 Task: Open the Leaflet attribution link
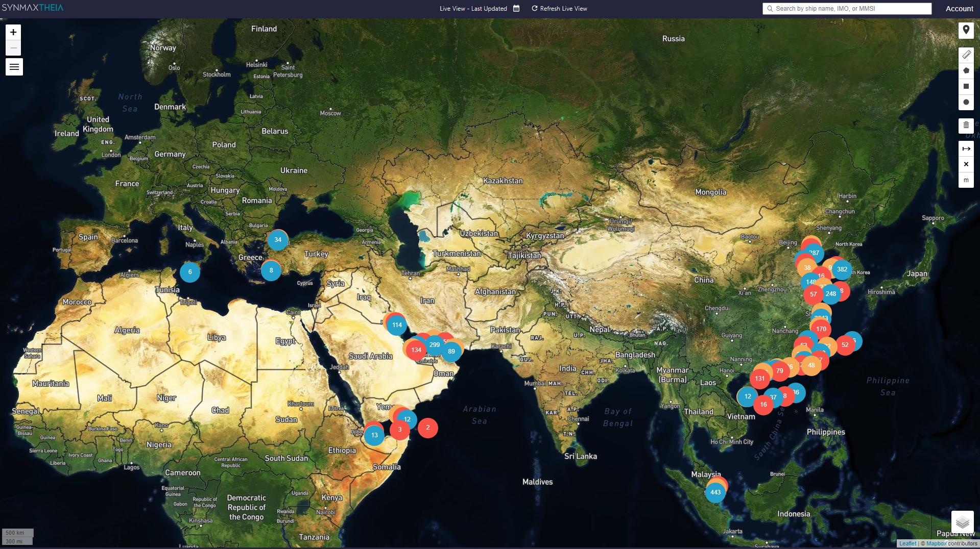click(x=907, y=544)
